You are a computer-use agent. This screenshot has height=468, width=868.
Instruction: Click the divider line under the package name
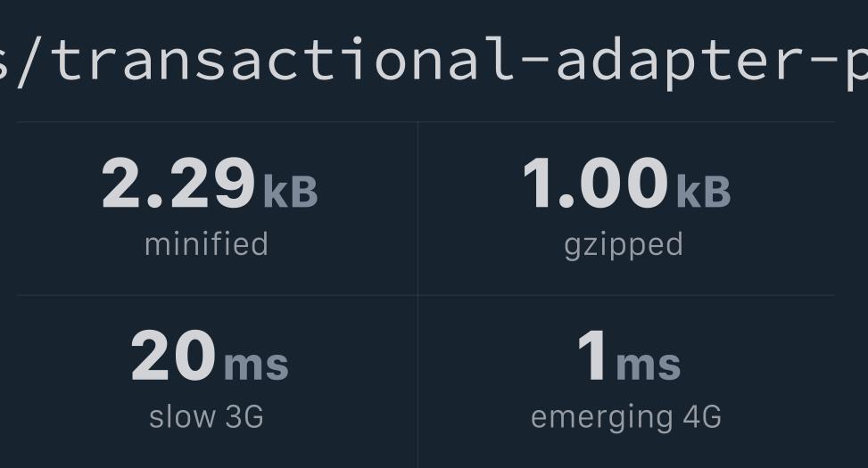[426, 122]
